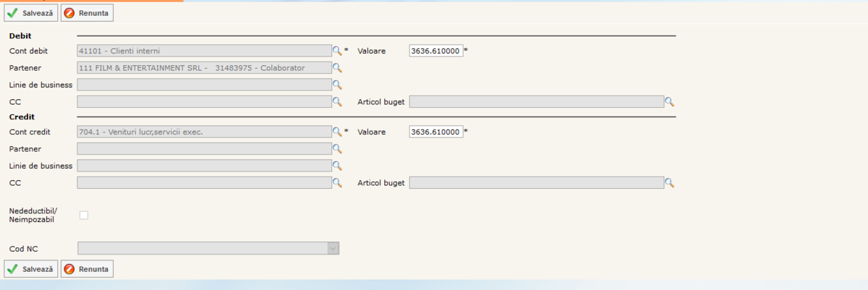868x290 pixels.
Task: Click the top Salvează button
Action: point(30,14)
